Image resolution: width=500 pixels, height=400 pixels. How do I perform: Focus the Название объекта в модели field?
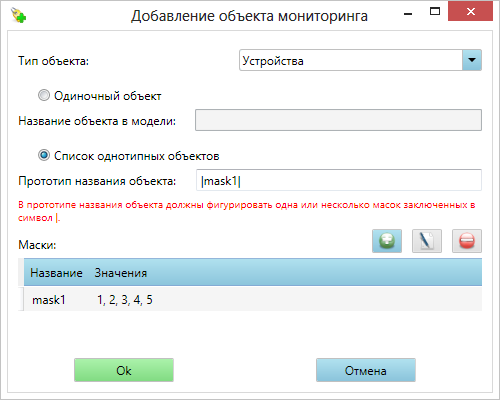coord(338,120)
